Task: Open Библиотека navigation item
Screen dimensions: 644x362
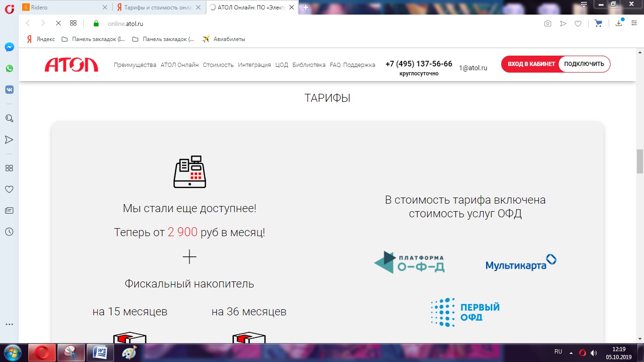Action: (309, 65)
